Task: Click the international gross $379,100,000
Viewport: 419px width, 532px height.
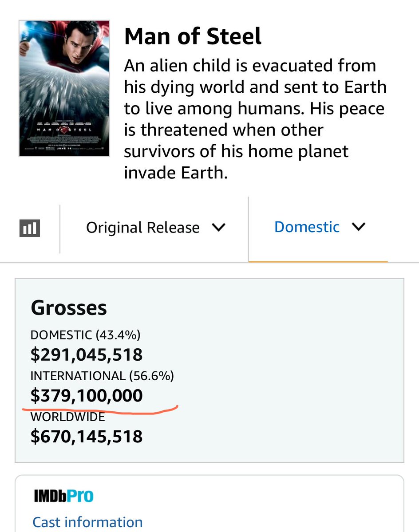Action: 87,395
